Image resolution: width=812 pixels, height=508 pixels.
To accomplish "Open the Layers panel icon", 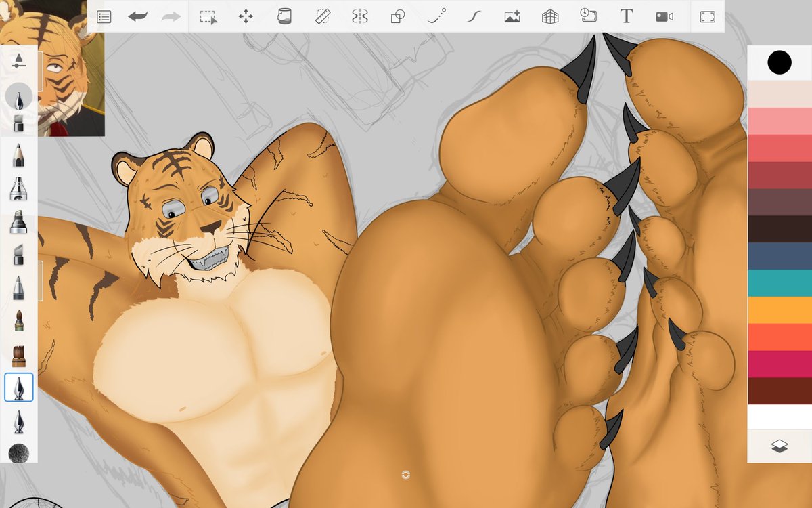I will click(x=780, y=446).
